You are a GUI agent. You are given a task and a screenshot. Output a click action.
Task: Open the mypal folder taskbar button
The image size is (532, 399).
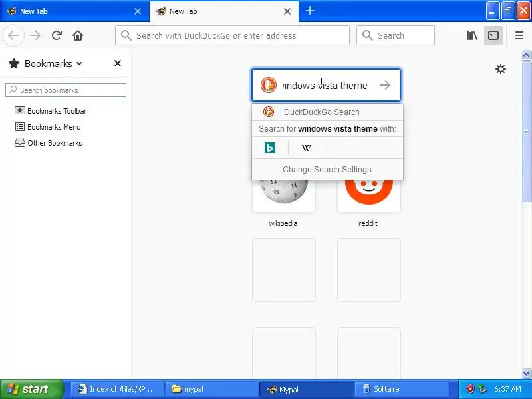(x=211, y=389)
